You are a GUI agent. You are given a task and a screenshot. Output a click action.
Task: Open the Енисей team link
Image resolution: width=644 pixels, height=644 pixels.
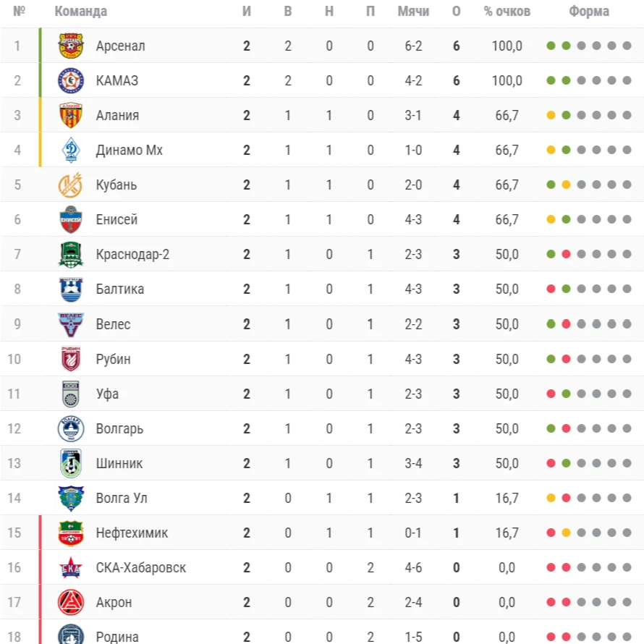(x=116, y=220)
